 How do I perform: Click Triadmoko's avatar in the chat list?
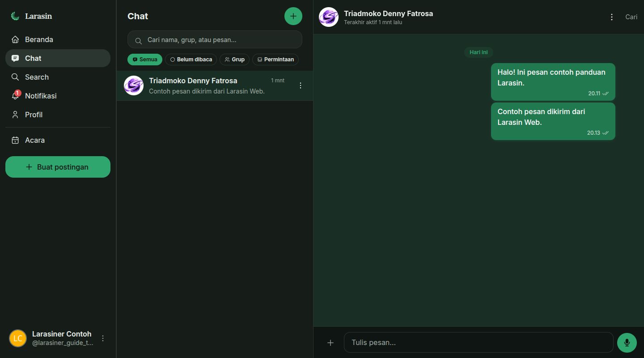click(134, 85)
